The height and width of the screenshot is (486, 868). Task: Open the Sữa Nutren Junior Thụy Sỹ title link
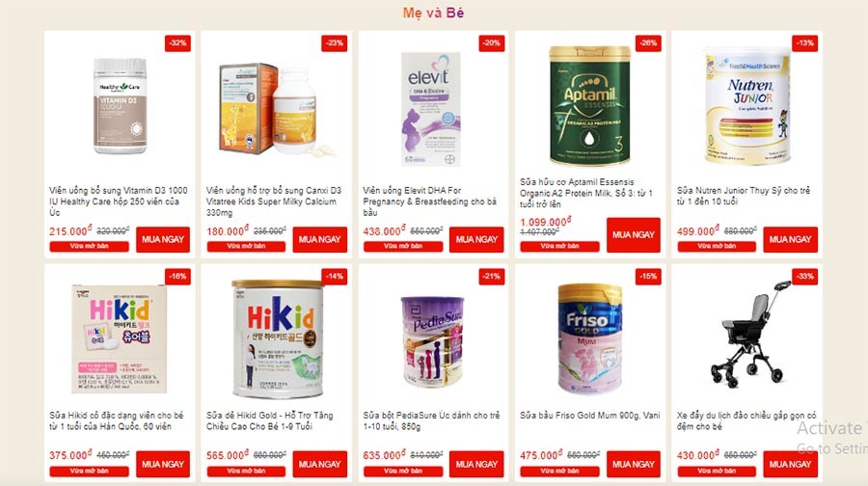coord(744,196)
